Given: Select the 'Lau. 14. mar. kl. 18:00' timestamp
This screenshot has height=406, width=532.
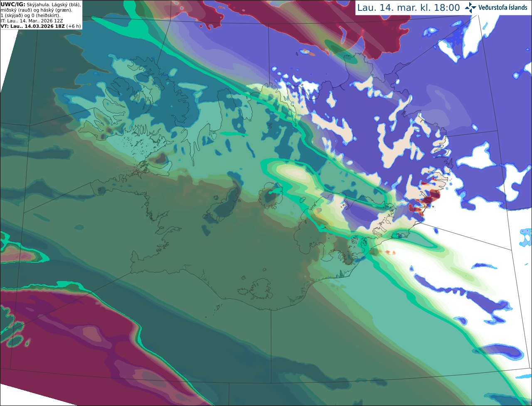Looking at the screenshot, I should tap(409, 8).
